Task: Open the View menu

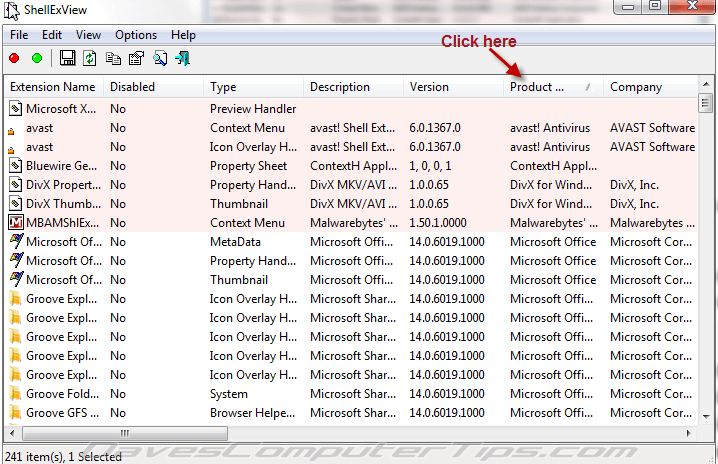Action: coord(88,35)
